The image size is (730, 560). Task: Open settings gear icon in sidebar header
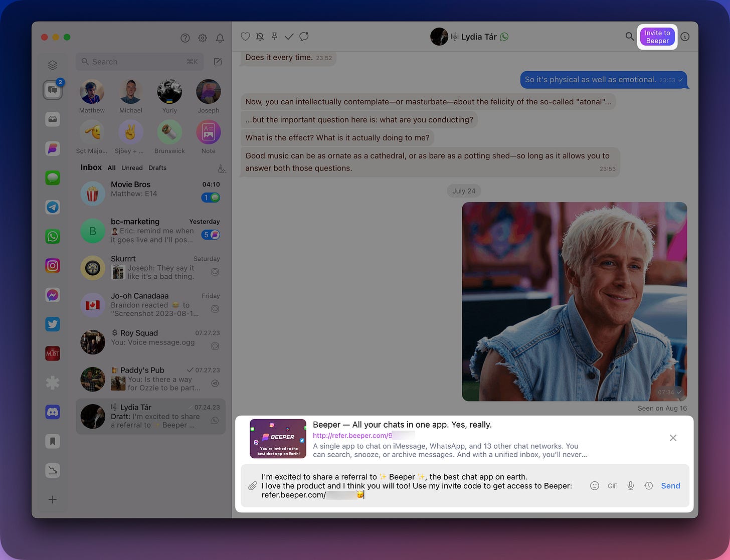(203, 38)
